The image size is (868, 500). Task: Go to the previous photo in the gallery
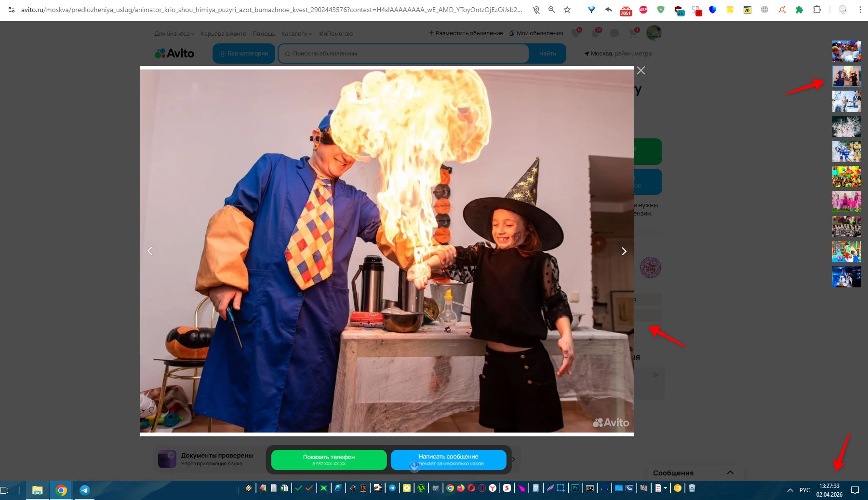coord(150,251)
